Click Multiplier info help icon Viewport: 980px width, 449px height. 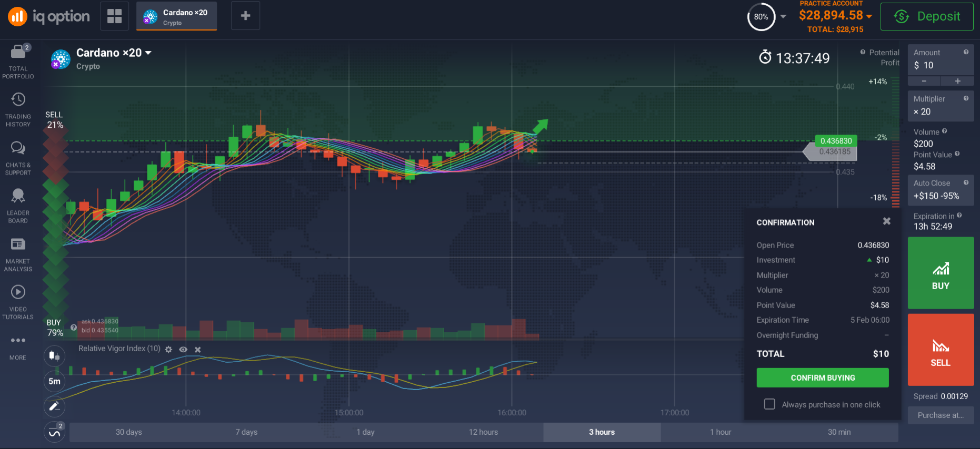point(966,98)
